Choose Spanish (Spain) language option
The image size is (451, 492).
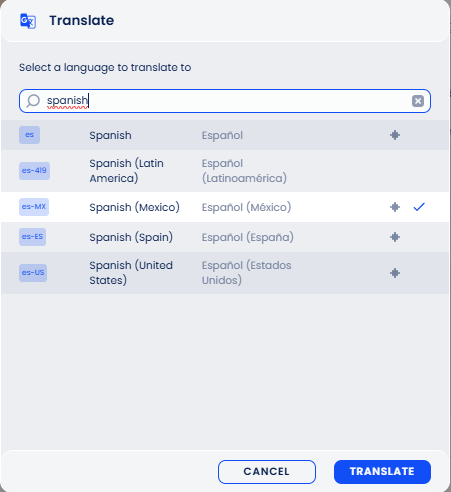click(x=225, y=237)
